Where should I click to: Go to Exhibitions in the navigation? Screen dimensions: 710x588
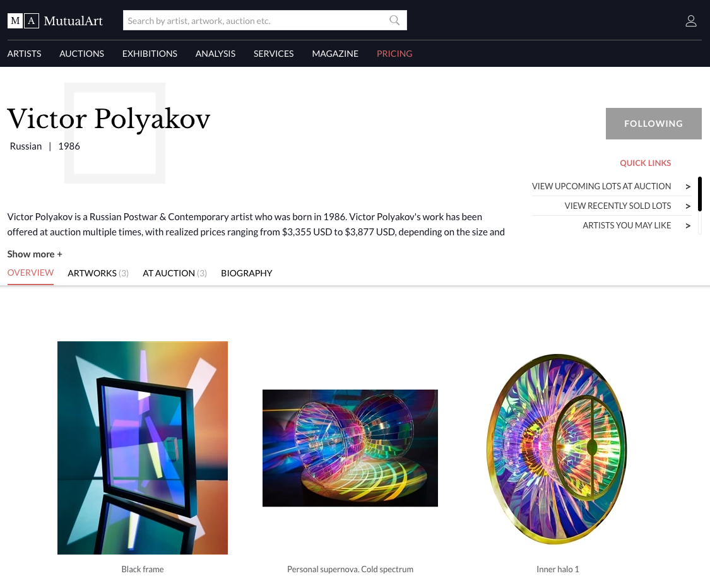point(150,54)
